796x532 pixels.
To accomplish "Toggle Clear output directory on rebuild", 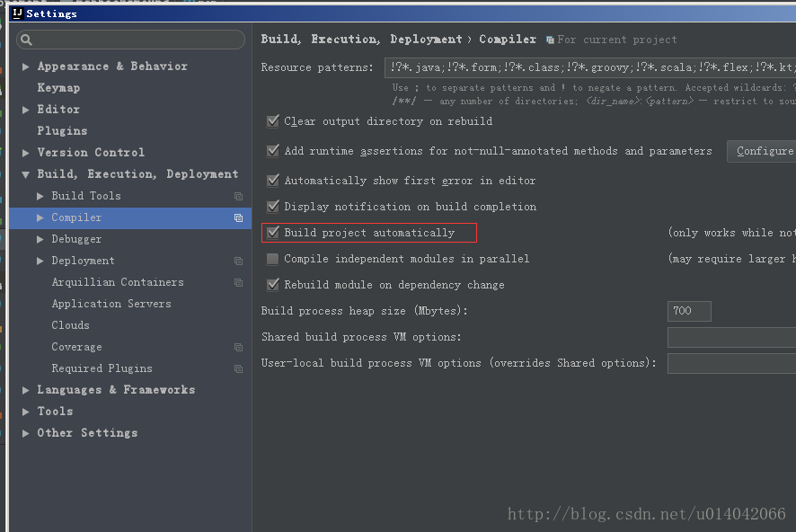I will point(272,121).
